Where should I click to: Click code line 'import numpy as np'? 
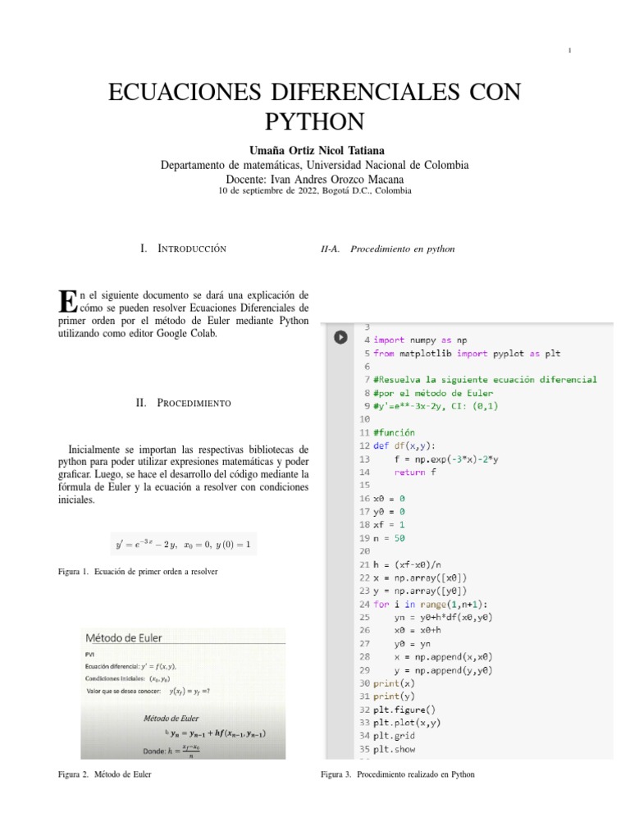coord(420,340)
